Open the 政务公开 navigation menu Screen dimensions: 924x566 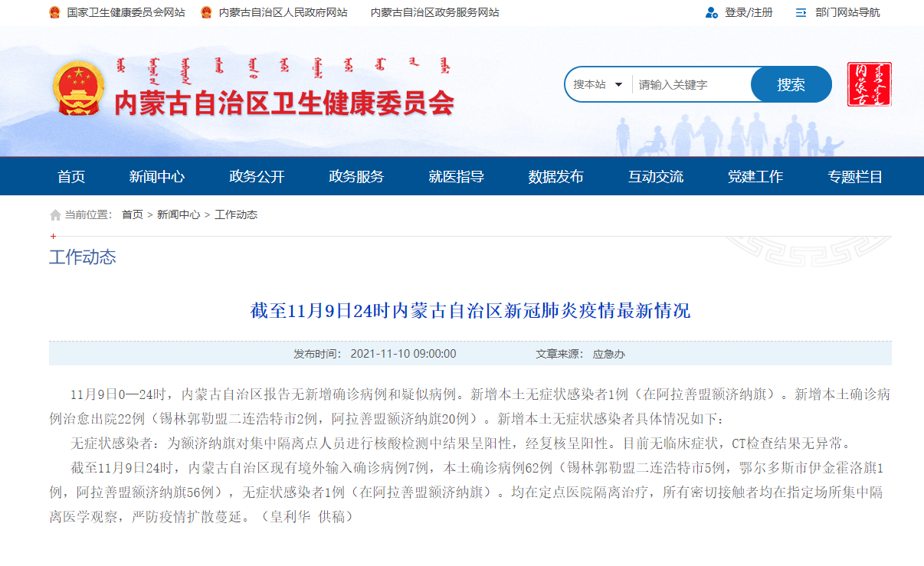[257, 177]
